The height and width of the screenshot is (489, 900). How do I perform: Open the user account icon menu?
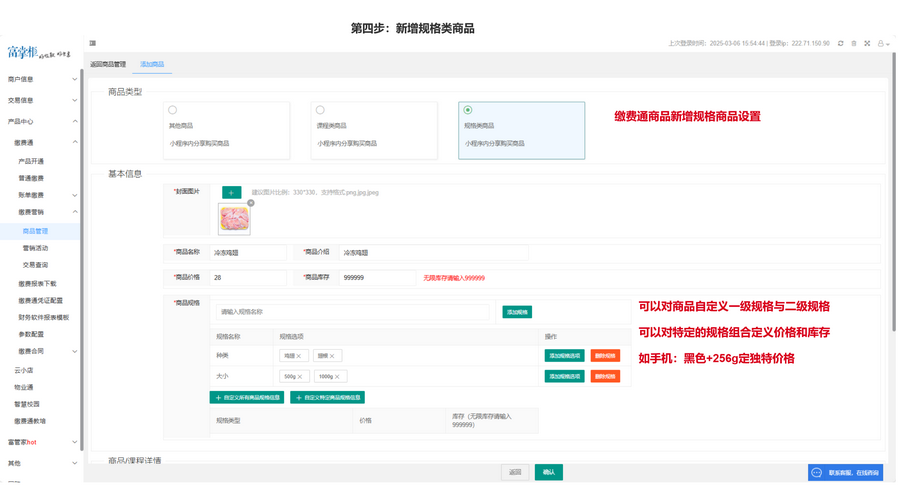[x=881, y=44]
